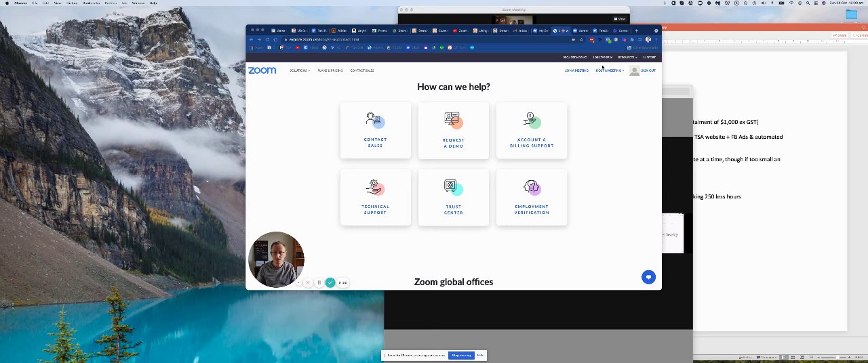Switch to the Inbox browser tab
The height and width of the screenshot is (363, 868).
pyautogui.click(x=521, y=30)
